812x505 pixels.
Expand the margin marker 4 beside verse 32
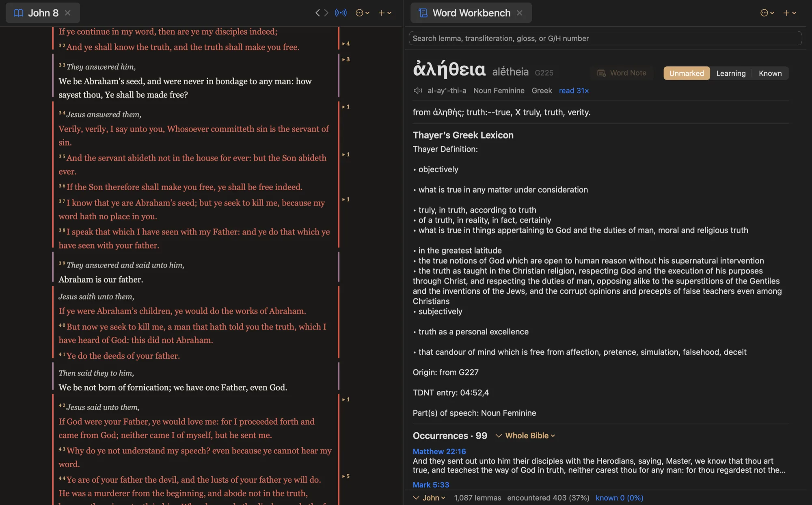[x=346, y=43]
